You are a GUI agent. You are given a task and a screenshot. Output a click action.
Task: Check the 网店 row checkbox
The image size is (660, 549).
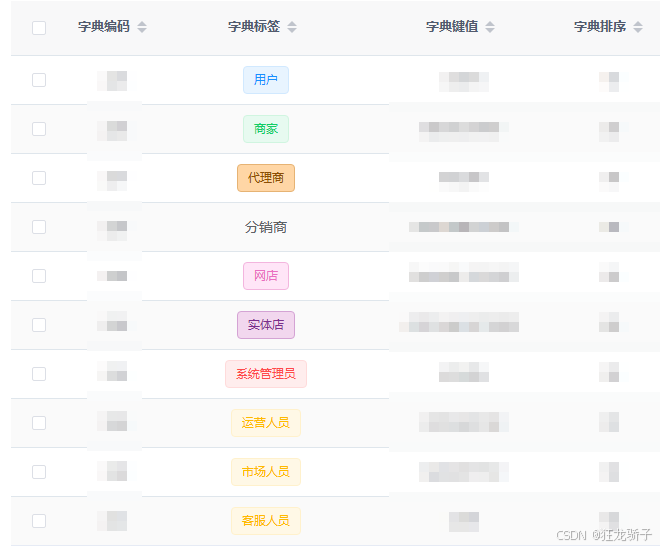pyautogui.click(x=39, y=276)
